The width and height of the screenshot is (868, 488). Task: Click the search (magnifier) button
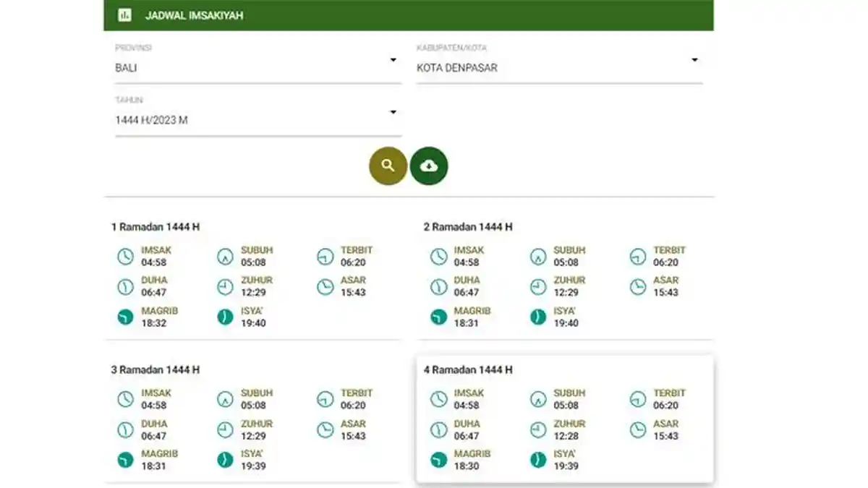click(x=388, y=166)
